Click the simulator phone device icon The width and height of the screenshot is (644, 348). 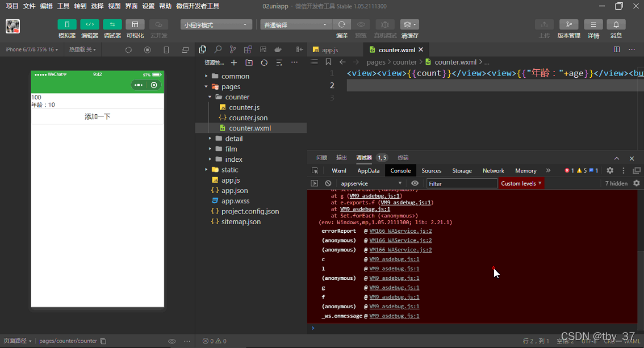point(166,49)
